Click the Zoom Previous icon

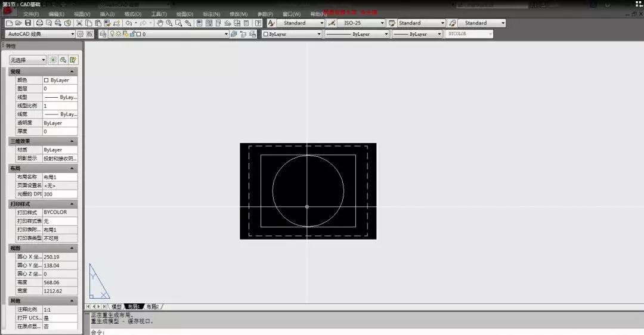point(188,23)
